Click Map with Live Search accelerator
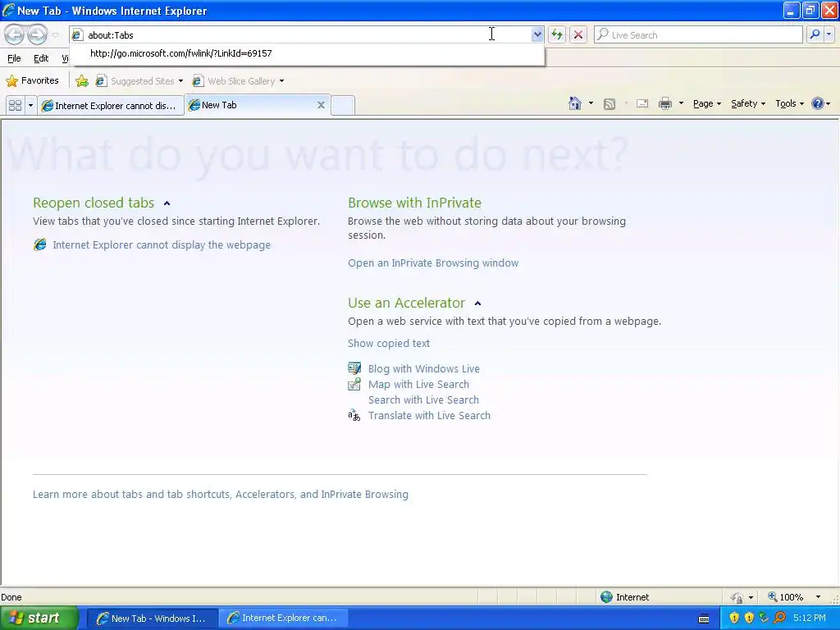 click(418, 384)
